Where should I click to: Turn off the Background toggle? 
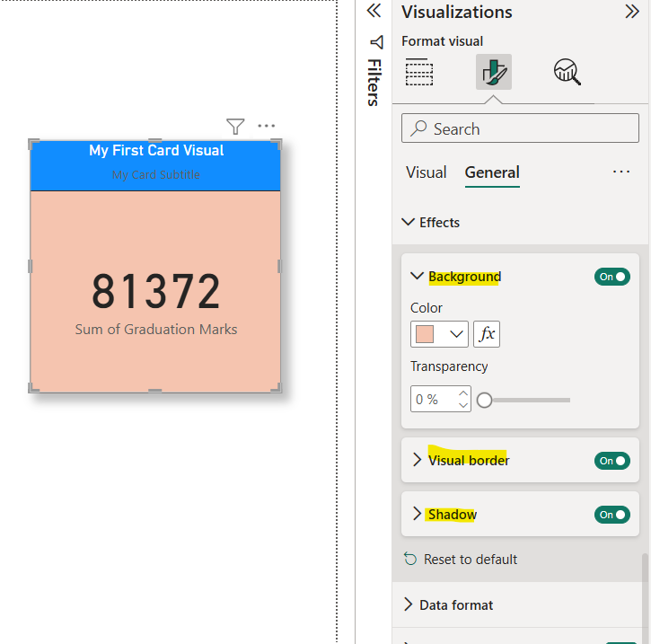pyautogui.click(x=612, y=277)
